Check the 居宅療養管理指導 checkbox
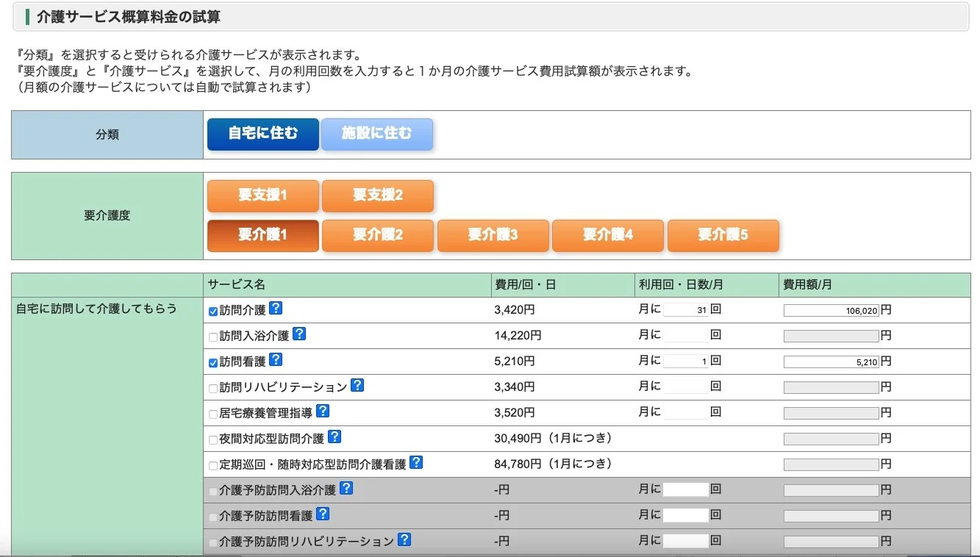Viewport: 980px width, 557px height. tap(213, 414)
